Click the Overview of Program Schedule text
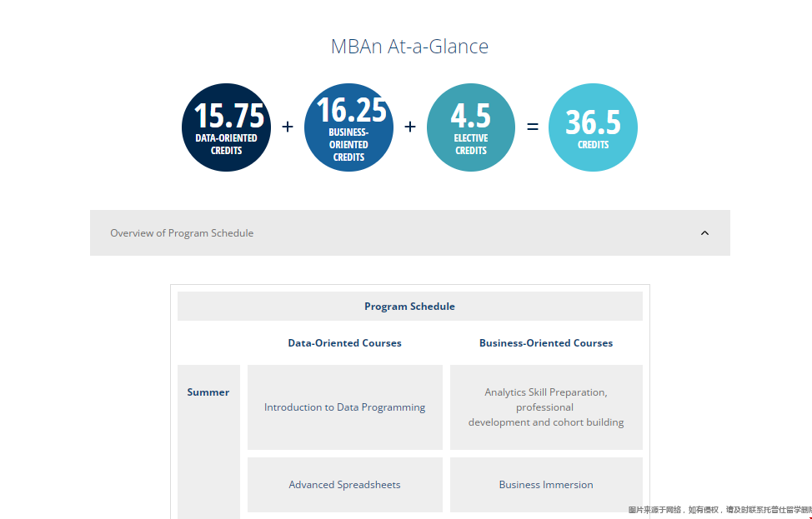 182,233
